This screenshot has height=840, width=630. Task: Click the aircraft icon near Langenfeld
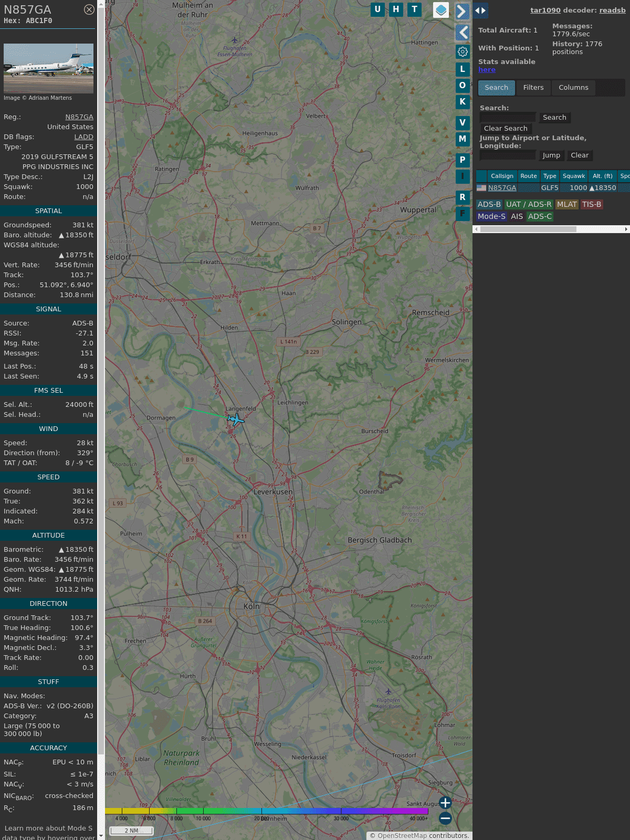(236, 419)
